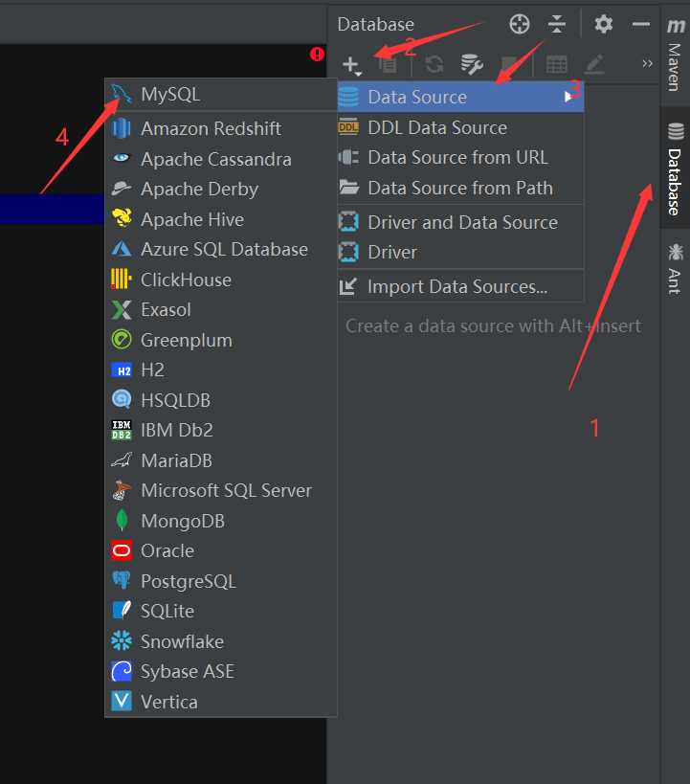Screen dimensions: 690x784
Task: Hide the Database panel with the minus icon
Action: (x=640, y=24)
